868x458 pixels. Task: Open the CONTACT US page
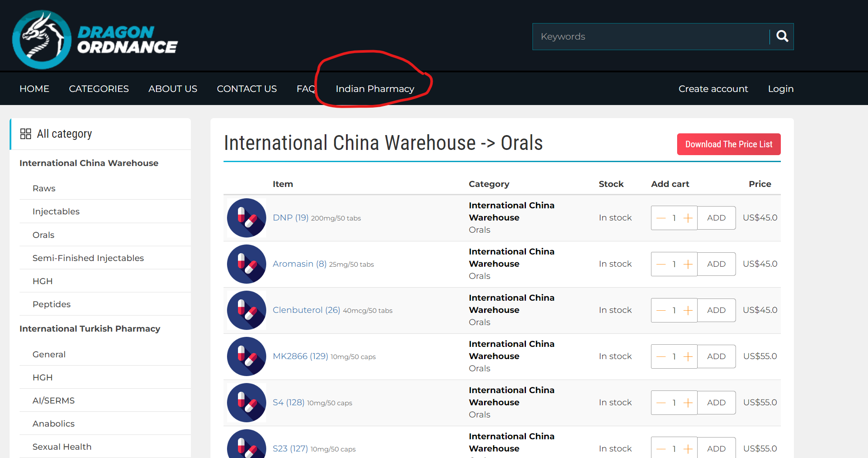coord(247,89)
